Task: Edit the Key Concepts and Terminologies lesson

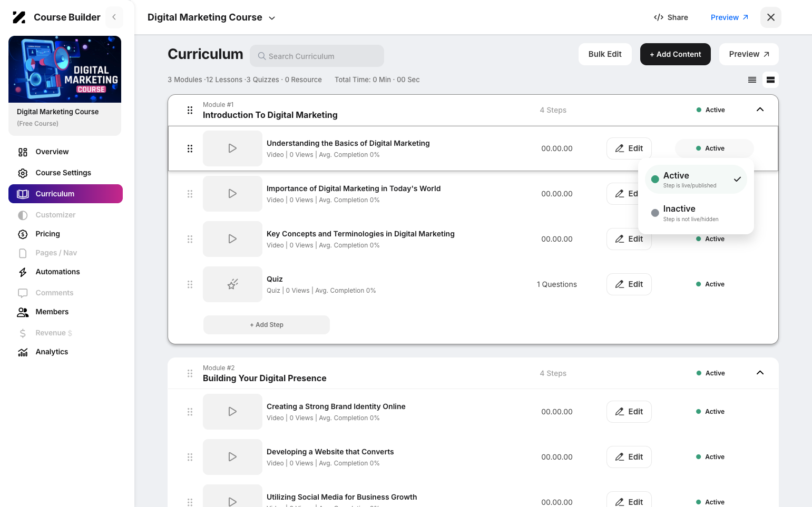Action: tap(629, 239)
